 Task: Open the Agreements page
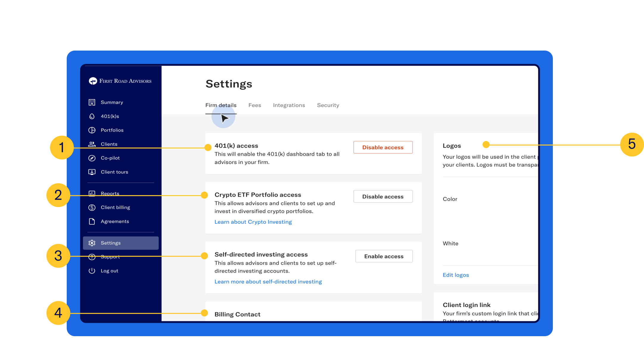[115, 221]
